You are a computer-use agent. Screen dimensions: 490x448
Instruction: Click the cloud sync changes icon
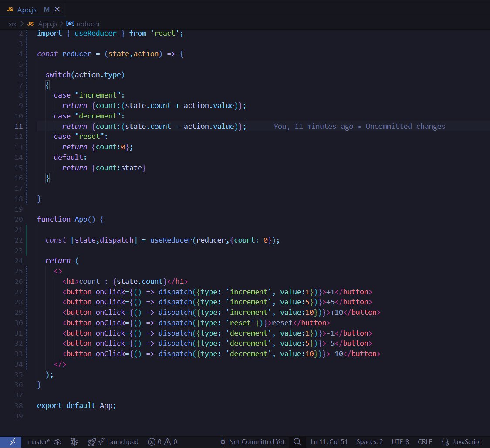point(57,442)
